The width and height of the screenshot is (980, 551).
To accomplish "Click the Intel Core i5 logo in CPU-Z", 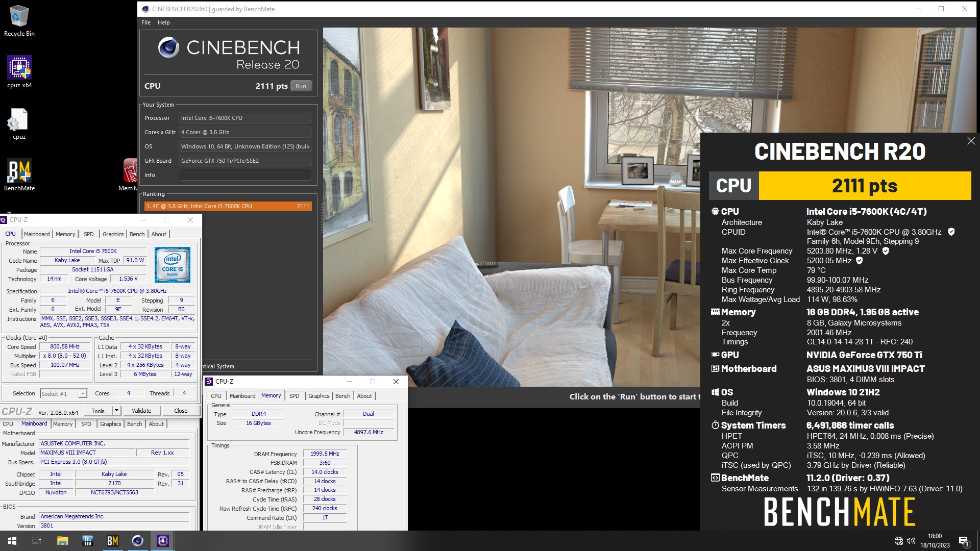I will (x=173, y=264).
